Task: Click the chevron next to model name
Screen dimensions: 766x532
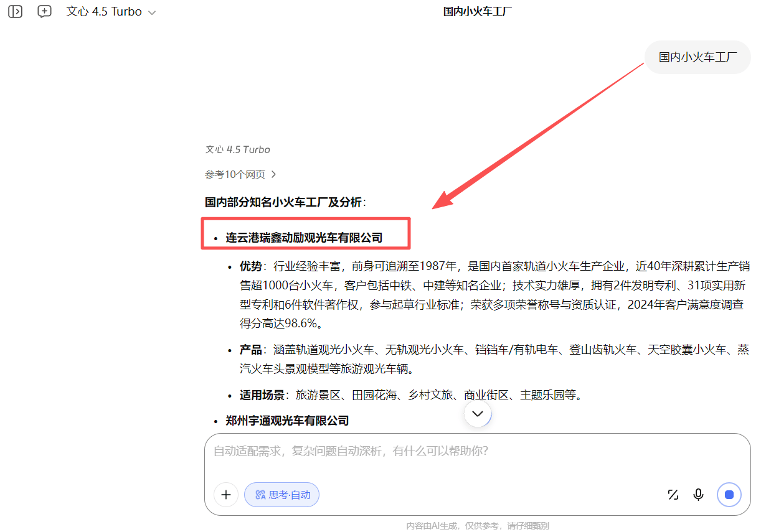Action: (152, 12)
